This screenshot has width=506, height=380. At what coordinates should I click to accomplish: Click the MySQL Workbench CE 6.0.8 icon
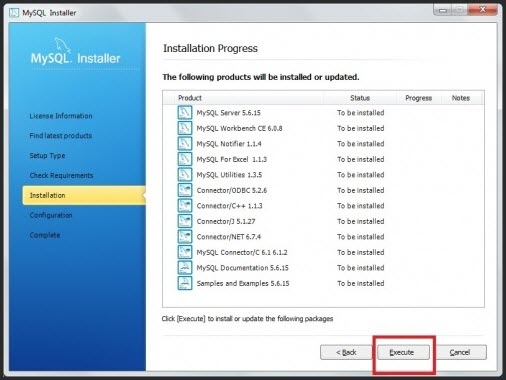tap(185, 128)
